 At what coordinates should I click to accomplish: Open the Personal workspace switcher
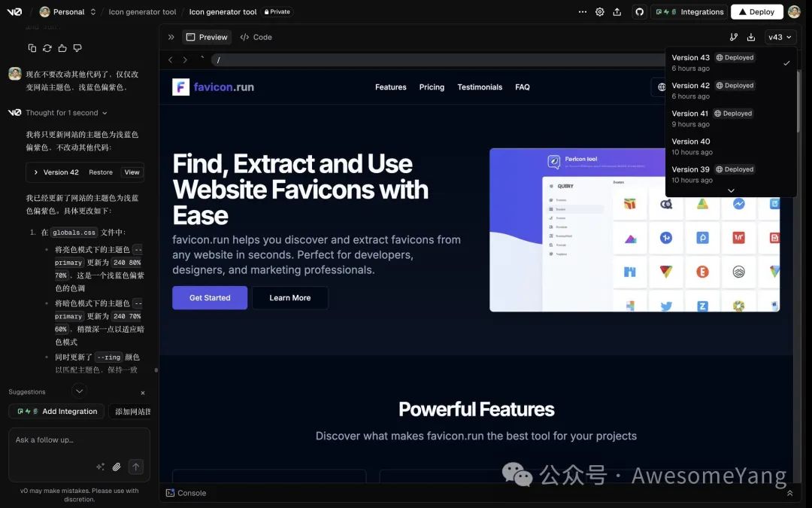coord(68,11)
